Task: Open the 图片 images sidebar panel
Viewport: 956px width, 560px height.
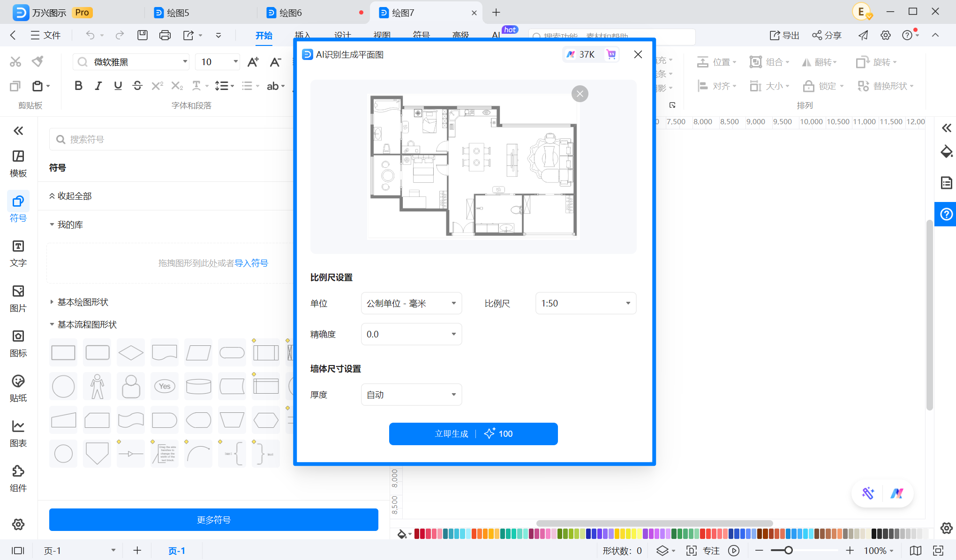Action: coord(18,299)
